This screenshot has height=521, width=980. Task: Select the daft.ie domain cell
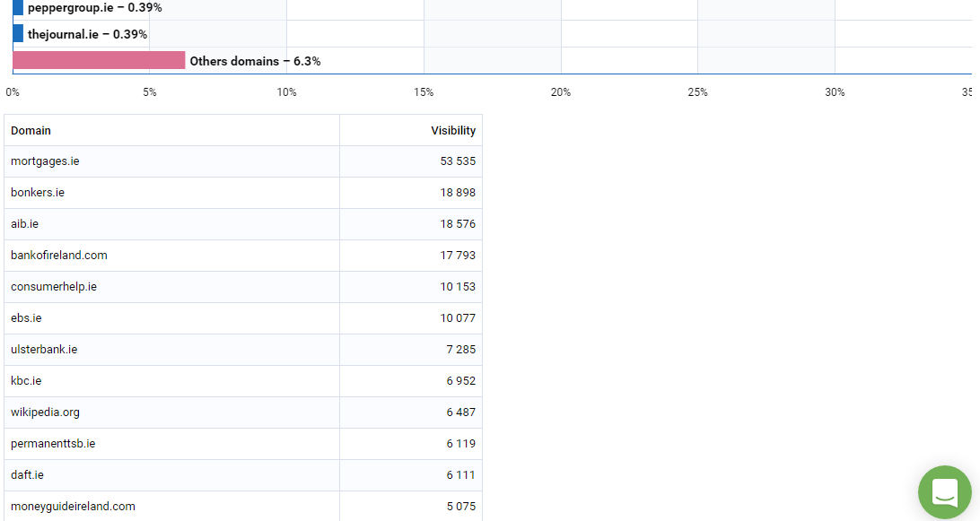pos(172,474)
